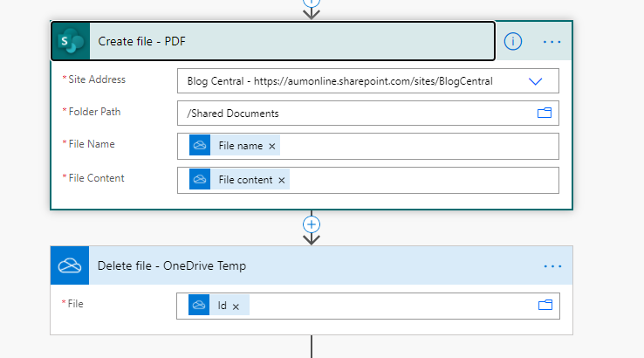Image resolution: width=644 pixels, height=358 pixels.
Task: Click the SharePoint icon on Create file card
Action: (71, 41)
